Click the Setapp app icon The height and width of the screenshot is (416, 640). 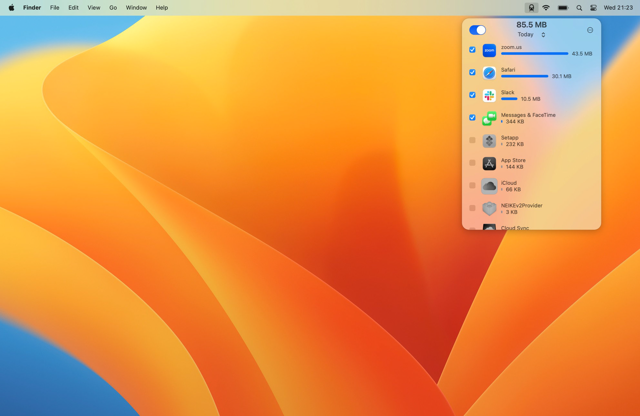pos(489,141)
